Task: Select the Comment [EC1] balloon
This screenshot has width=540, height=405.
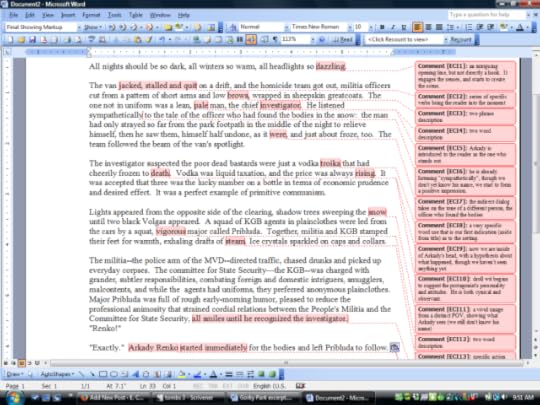Action: point(465,76)
